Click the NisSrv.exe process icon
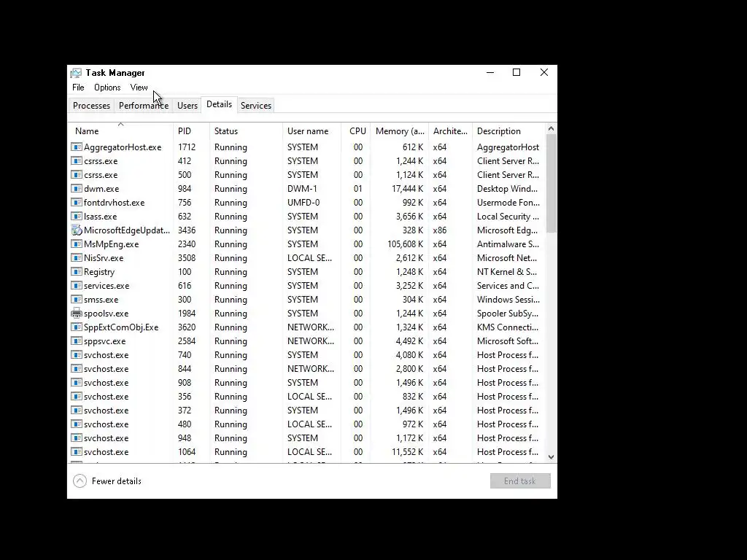Viewport: 747px width, 560px height. (76, 257)
